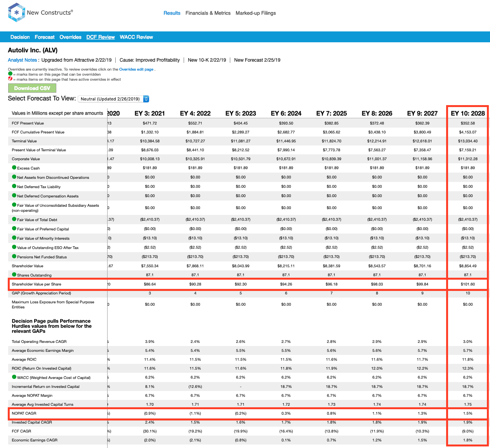Select Terminal Value $13,034.40 cell
This screenshot has height=448, width=490.
pyautogui.click(x=468, y=141)
